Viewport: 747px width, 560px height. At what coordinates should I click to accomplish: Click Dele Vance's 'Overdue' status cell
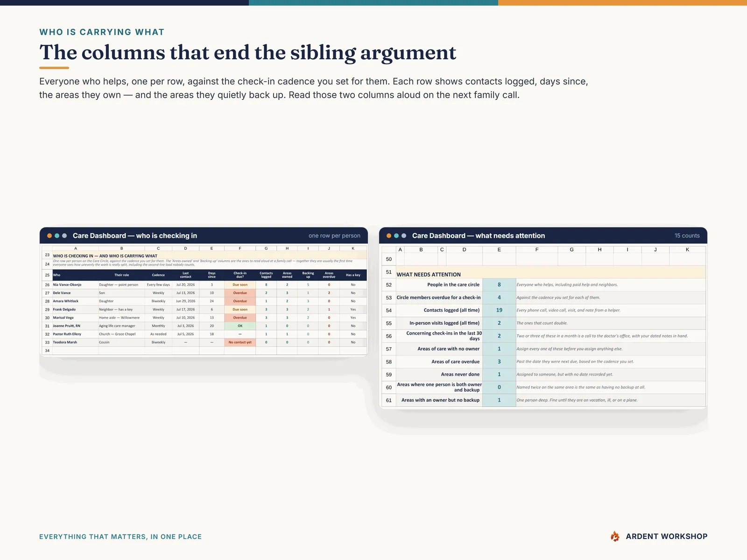click(x=240, y=293)
